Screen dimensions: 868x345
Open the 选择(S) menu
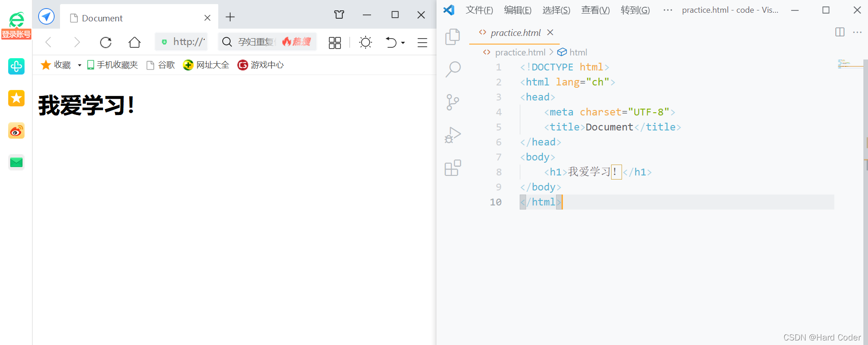pyautogui.click(x=556, y=10)
